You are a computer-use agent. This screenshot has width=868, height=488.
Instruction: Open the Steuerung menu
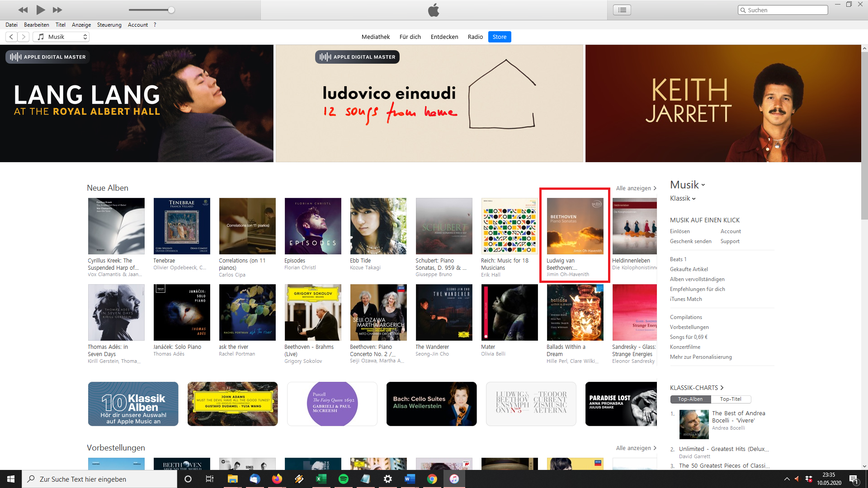pos(109,25)
